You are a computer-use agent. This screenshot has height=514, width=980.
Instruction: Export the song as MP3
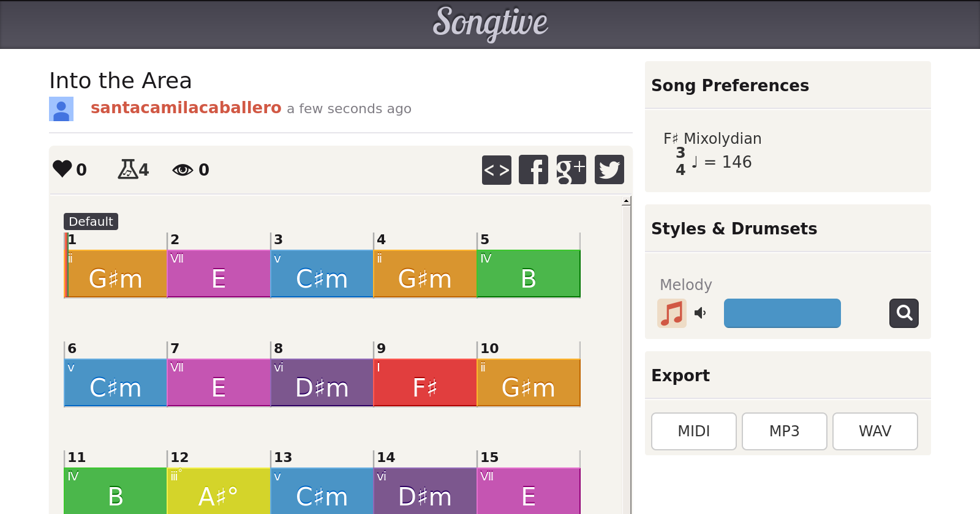point(784,431)
